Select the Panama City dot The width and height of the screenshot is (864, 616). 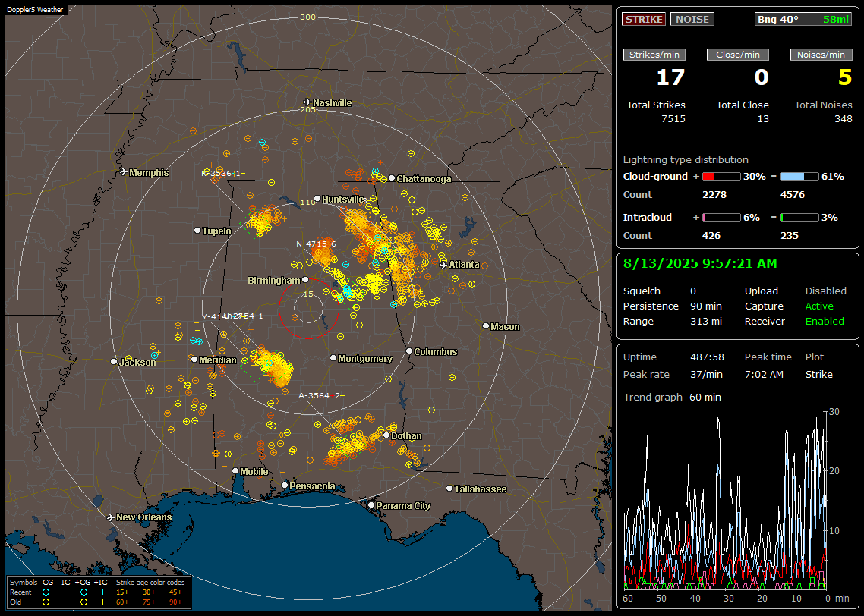371,504
